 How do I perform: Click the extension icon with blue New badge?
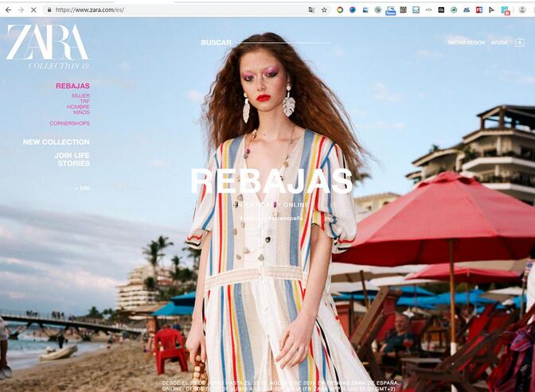tap(390, 10)
